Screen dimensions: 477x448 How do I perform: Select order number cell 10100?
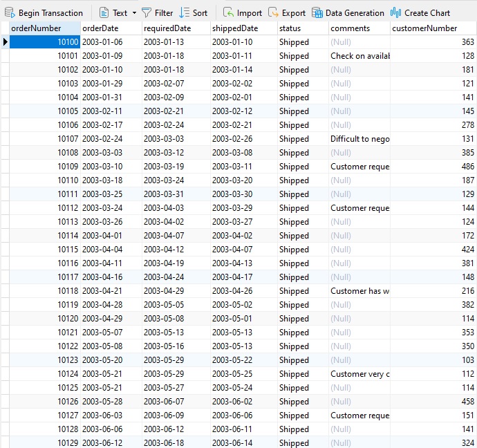(x=44, y=42)
